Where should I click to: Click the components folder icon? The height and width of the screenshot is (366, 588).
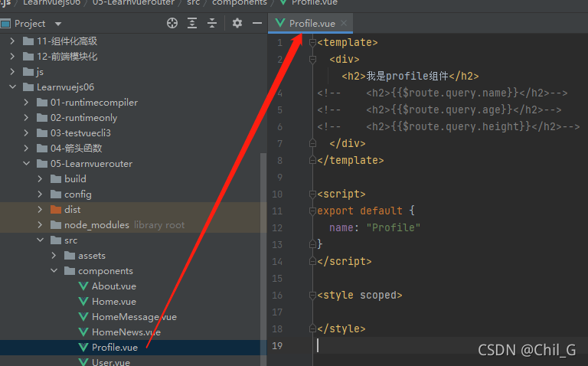[x=70, y=271]
